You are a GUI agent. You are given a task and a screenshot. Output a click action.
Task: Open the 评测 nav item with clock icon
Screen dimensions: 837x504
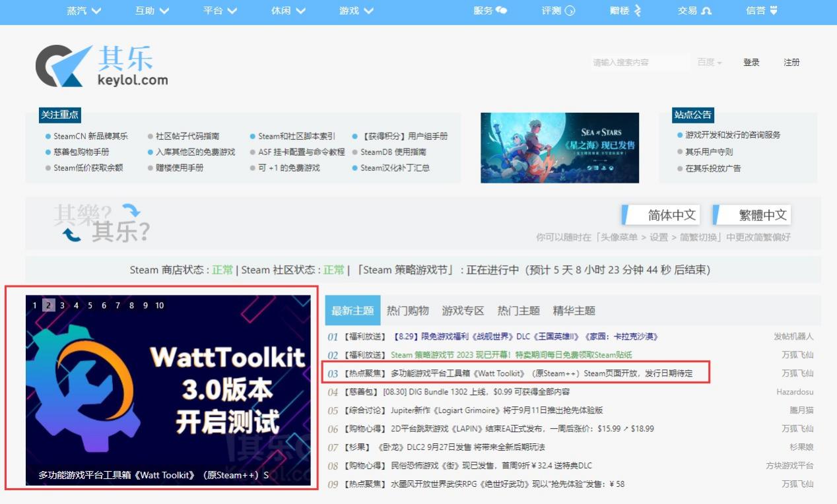(x=558, y=11)
